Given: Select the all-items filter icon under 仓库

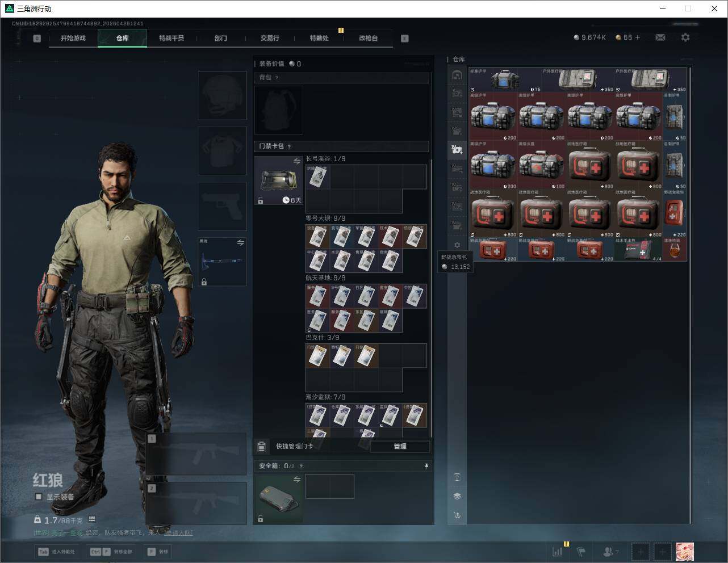Looking at the screenshot, I should (457, 75).
